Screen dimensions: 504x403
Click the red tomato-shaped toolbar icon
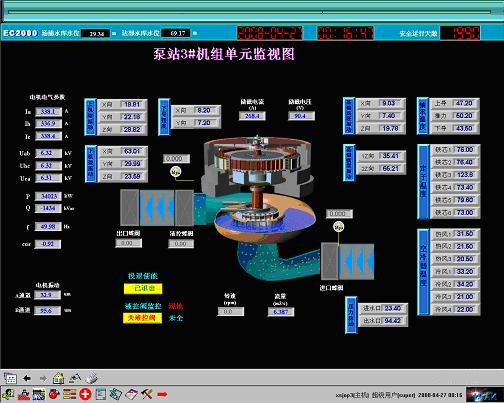pyautogui.click(x=54, y=394)
